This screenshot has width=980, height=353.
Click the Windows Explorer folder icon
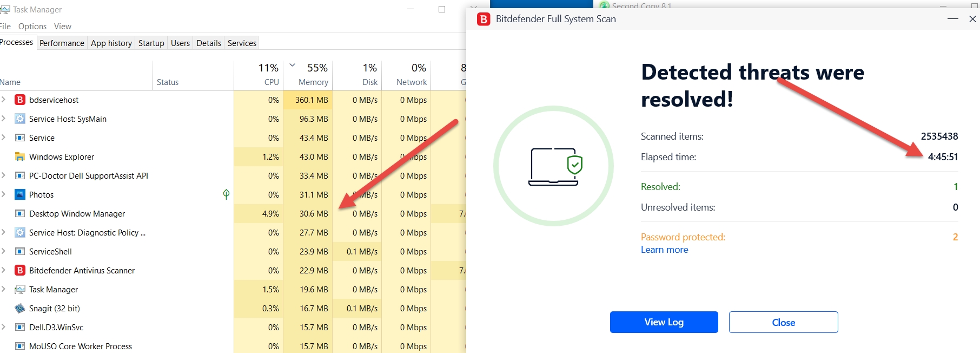point(20,156)
